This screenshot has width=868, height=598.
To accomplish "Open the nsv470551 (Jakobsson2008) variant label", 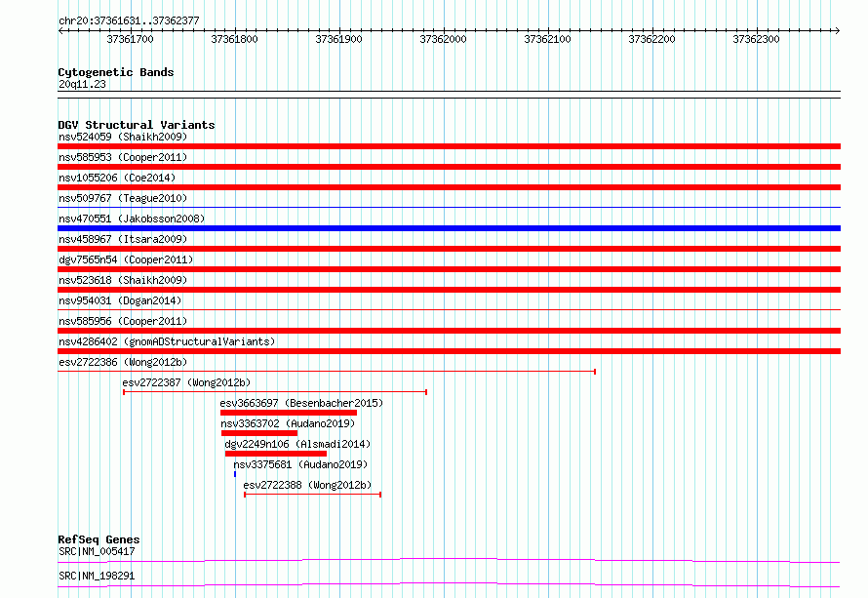I will pos(132,219).
